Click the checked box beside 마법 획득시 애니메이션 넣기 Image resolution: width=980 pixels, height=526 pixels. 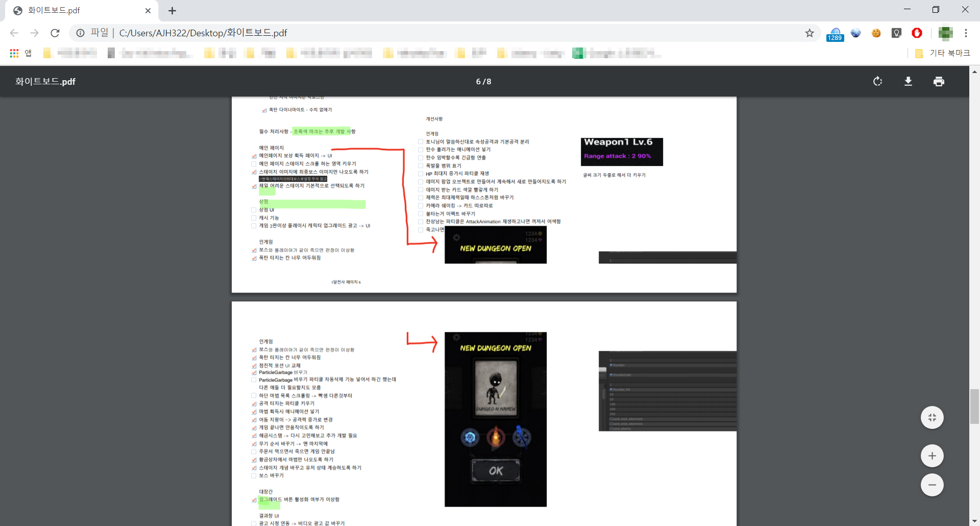tap(254, 412)
